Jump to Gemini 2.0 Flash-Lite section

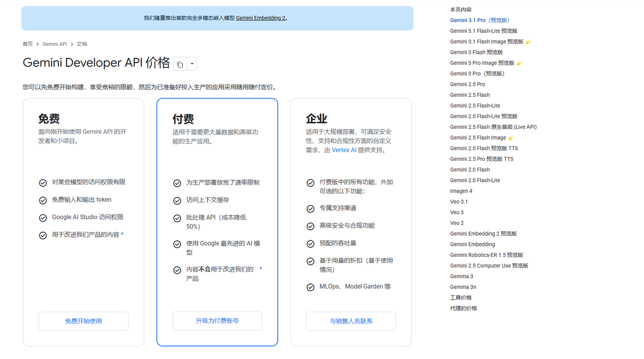pyautogui.click(x=475, y=181)
